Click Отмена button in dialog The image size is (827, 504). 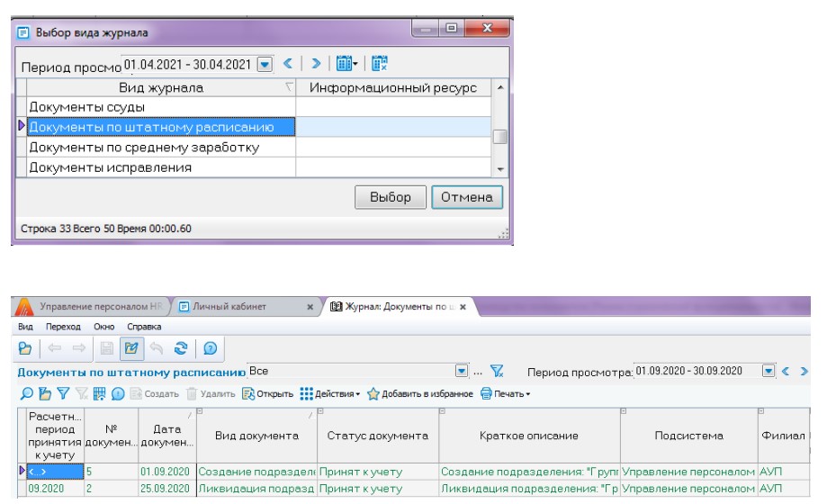(467, 197)
